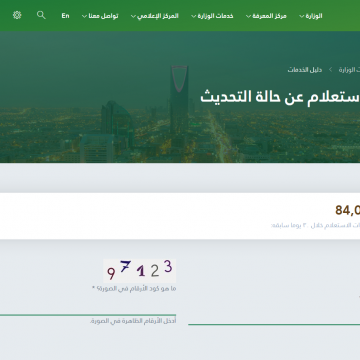Expand the chevron beside تواصل معنا
This screenshot has width=360, height=360.
pyautogui.click(x=85, y=16)
